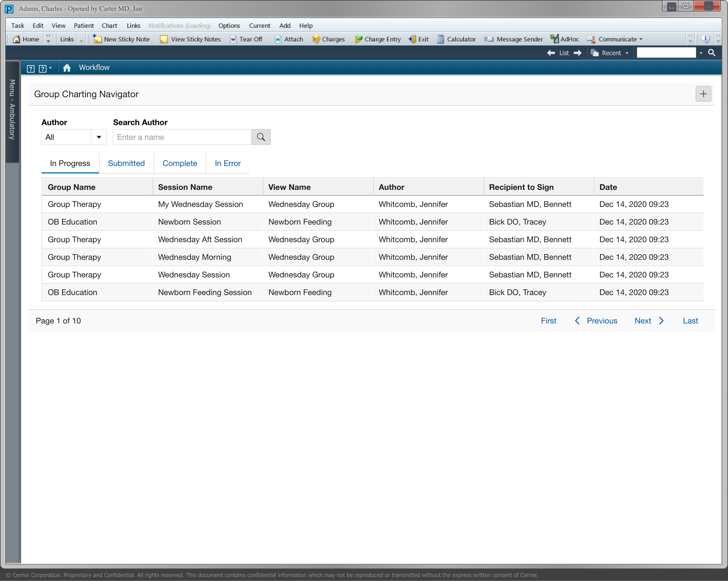
Task: Click the Links toolbar button
Action: 66,39
